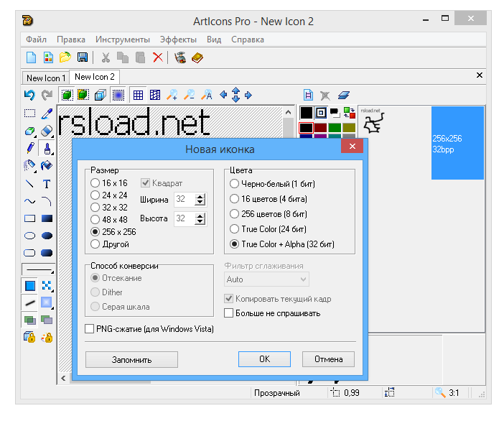Select the brush tool
Image resolution: width=504 pixels, height=421 pixels.
(47, 148)
